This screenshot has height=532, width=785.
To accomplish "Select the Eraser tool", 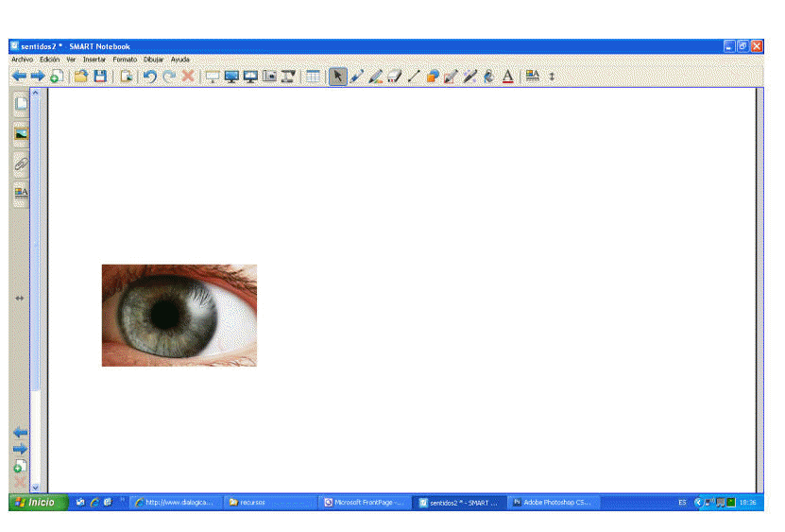I will click(394, 77).
